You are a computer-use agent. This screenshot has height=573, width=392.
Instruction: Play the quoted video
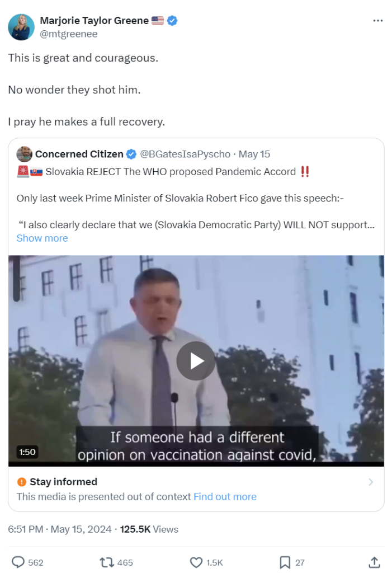point(196,361)
